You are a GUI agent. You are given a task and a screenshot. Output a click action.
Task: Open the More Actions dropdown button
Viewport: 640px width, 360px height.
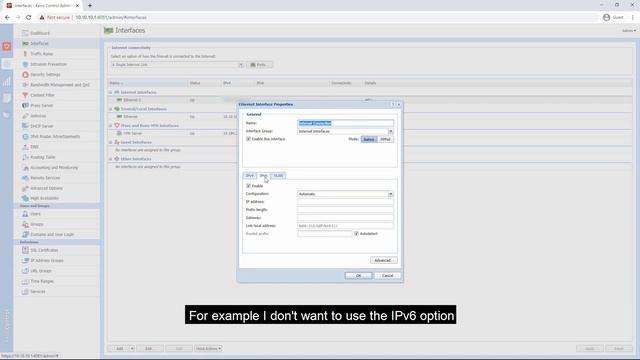pyautogui.click(x=208, y=349)
